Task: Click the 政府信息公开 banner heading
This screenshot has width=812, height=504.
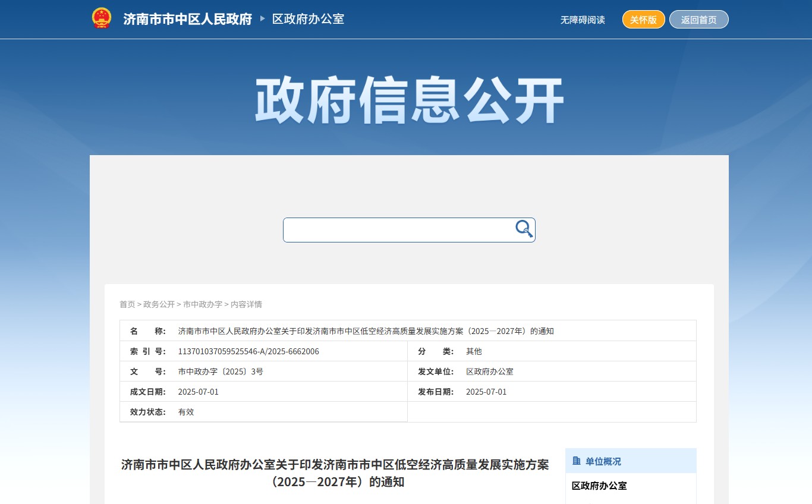Action: tap(409, 100)
